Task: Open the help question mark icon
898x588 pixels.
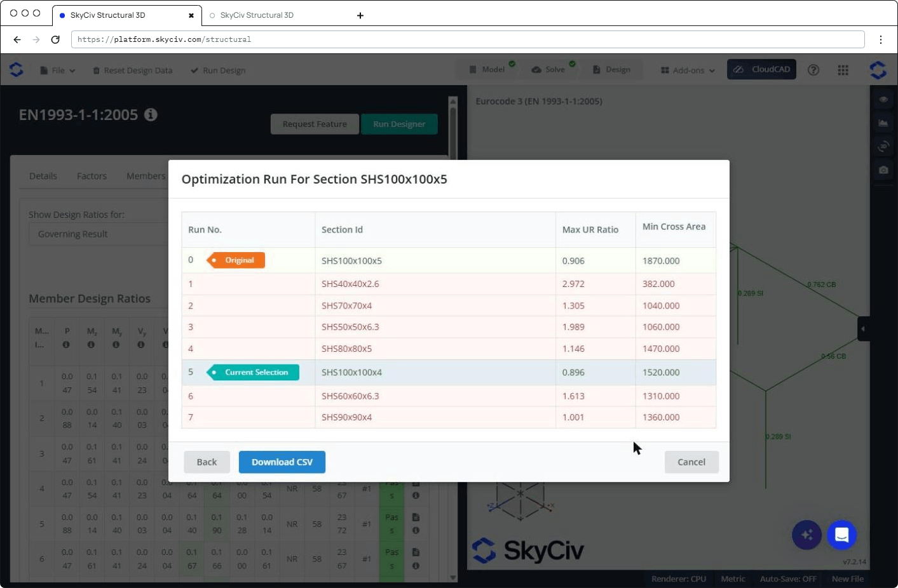Action: pos(813,70)
